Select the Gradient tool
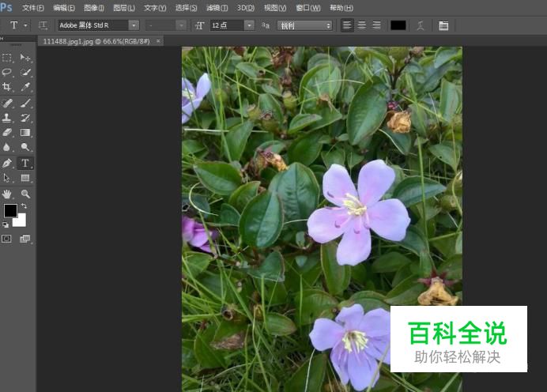The height and width of the screenshot is (392, 547). coord(25,133)
